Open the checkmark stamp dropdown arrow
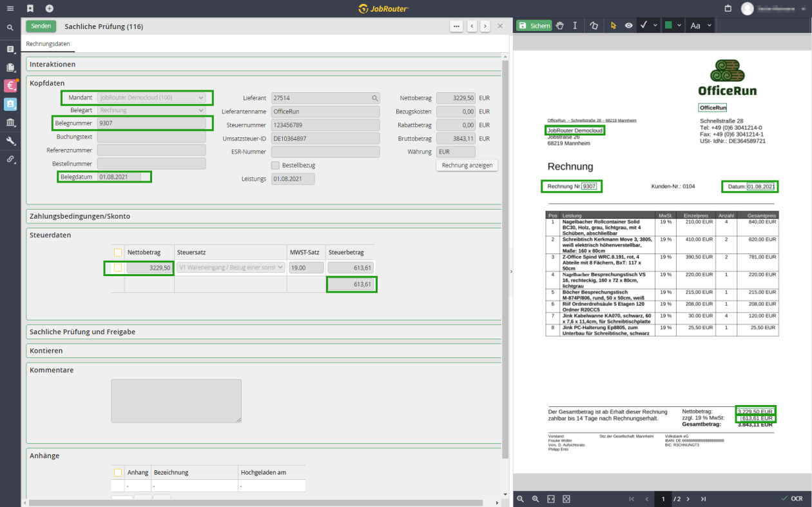Image resolution: width=812 pixels, height=507 pixels. point(655,25)
